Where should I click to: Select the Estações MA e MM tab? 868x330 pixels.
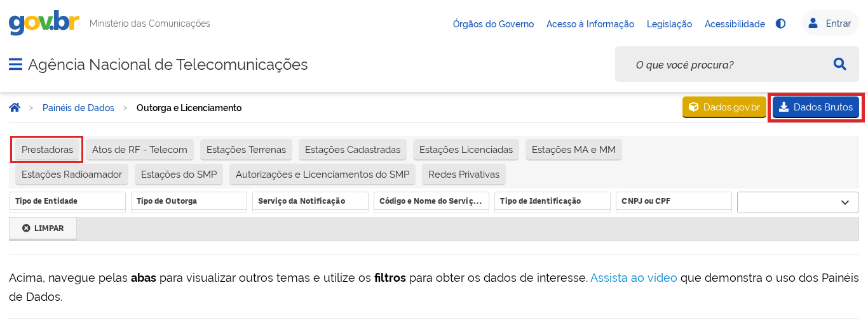[574, 150]
